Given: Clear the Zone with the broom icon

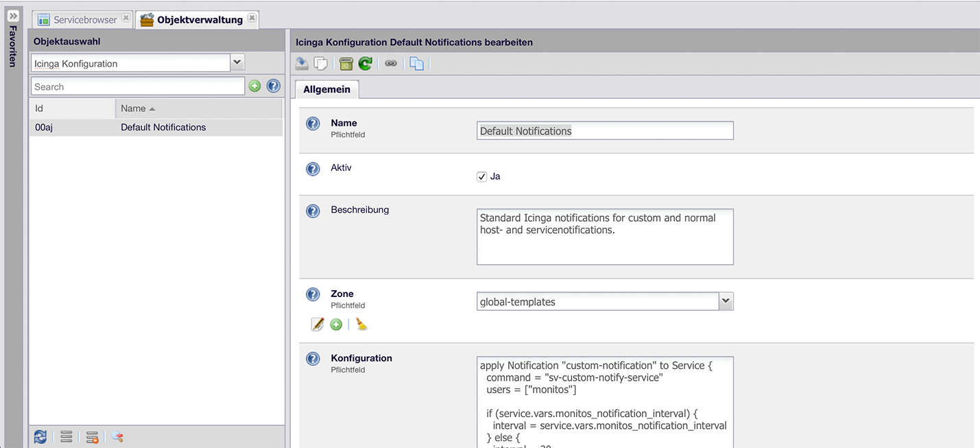Looking at the screenshot, I should (361, 324).
